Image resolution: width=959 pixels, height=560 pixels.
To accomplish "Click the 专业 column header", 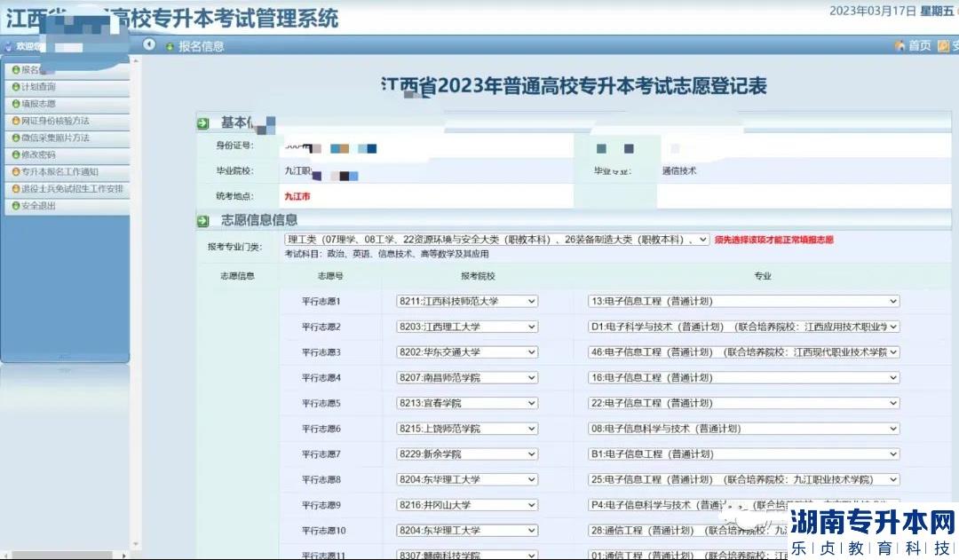I will click(762, 276).
